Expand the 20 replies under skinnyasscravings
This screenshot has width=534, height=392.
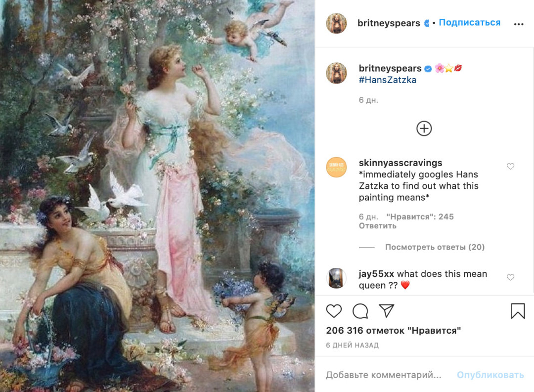point(435,247)
